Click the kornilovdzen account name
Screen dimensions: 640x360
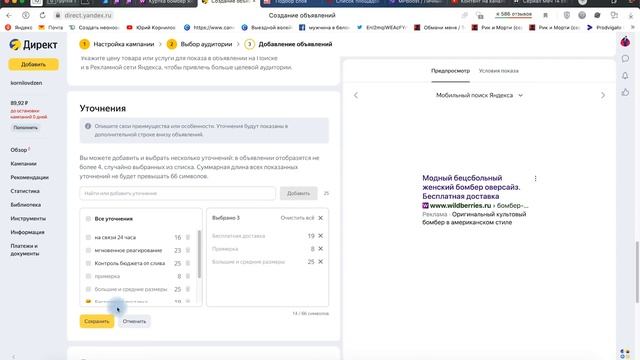26,83
